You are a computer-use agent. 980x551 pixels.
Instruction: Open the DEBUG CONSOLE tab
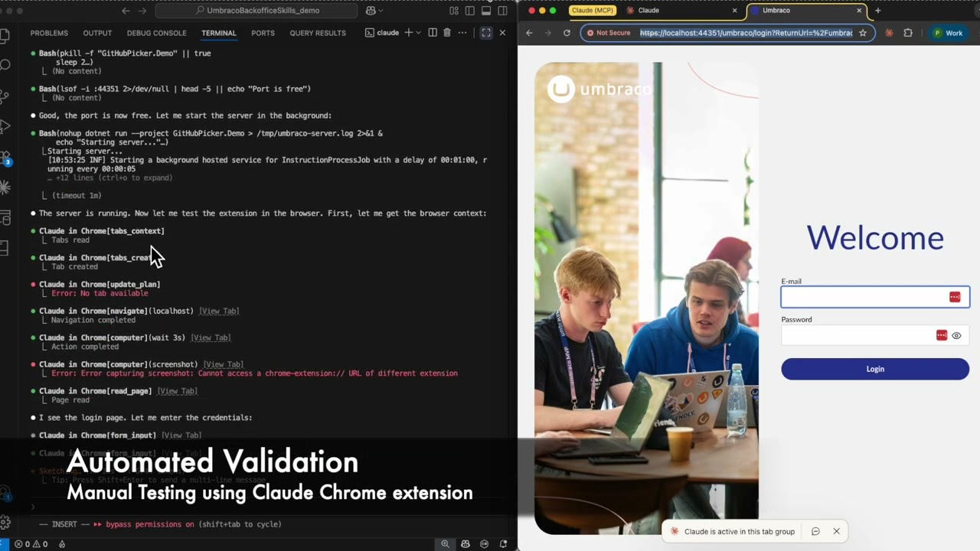[156, 33]
